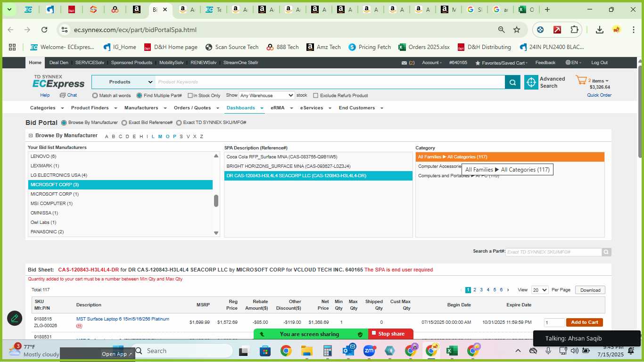Check the In Stock Only checkbox
The width and height of the screenshot is (644, 362).
pos(190,96)
